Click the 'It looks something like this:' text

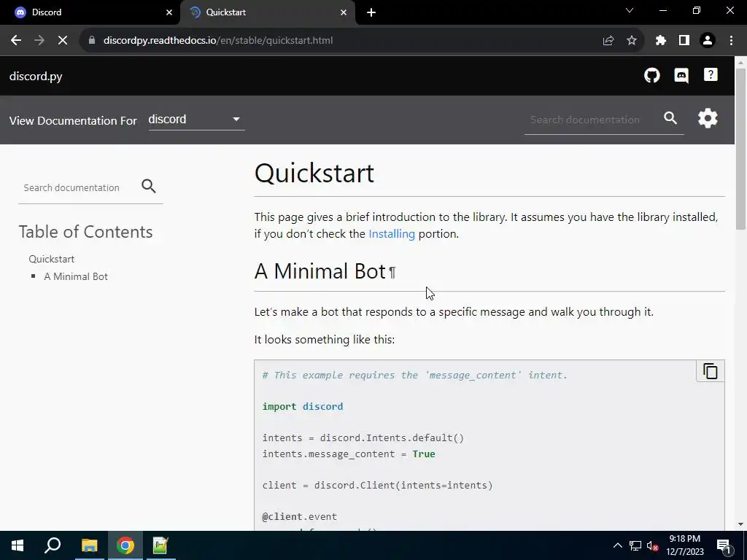[x=325, y=340]
